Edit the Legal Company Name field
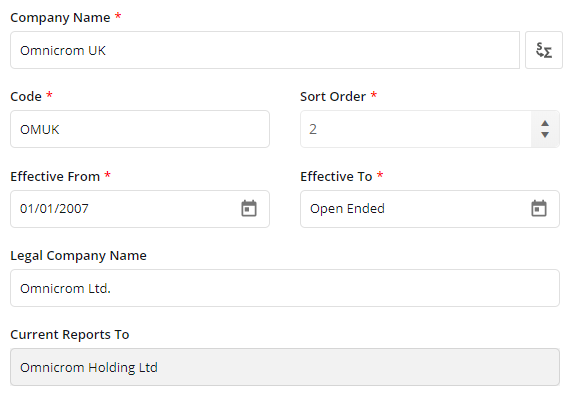The width and height of the screenshot is (568, 397). coord(285,288)
